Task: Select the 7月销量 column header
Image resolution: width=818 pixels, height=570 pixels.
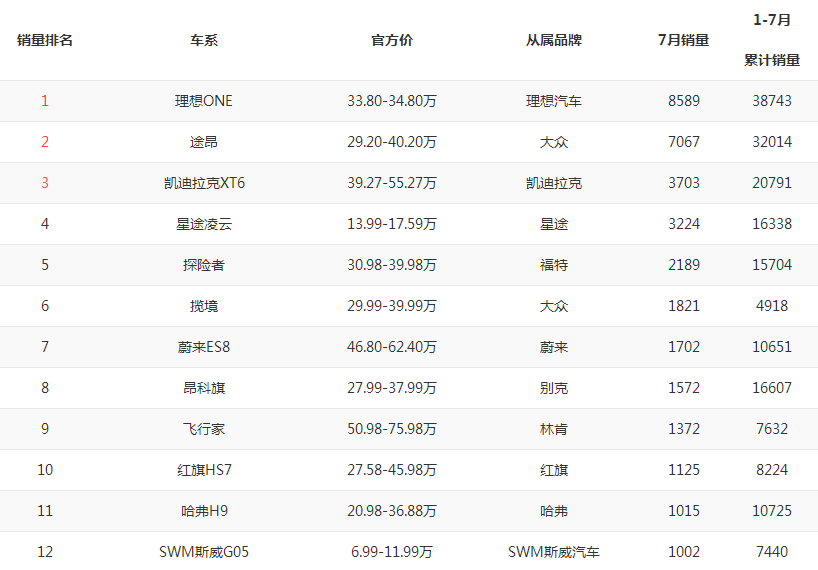Action: coord(684,41)
